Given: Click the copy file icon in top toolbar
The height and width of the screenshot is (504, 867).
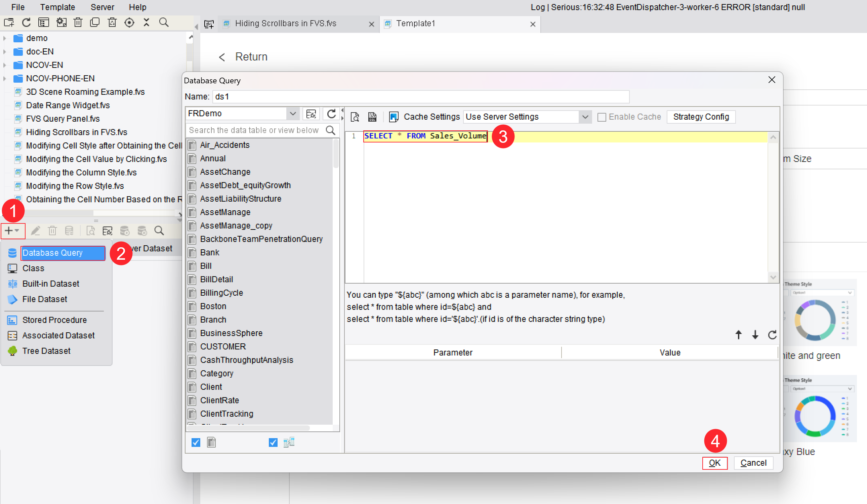Looking at the screenshot, I should pyautogui.click(x=95, y=23).
